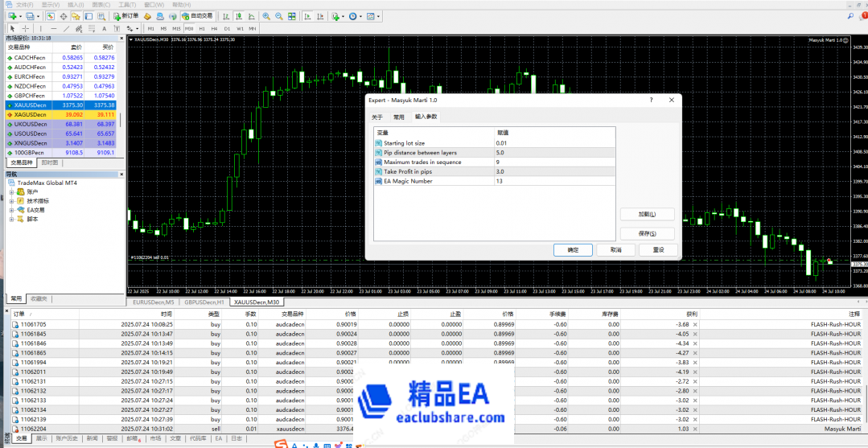This screenshot has height=448, width=868.
Task: Click the 确定 button
Action: coord(573,250)
